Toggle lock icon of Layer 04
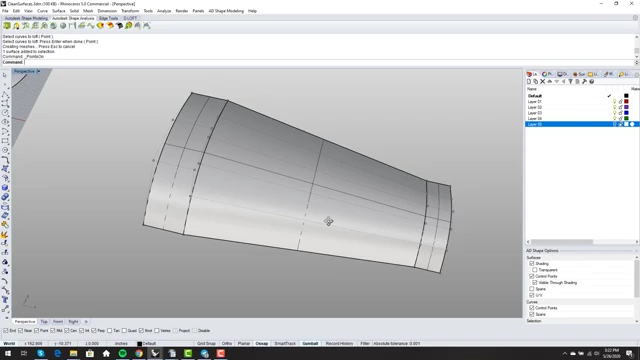 620,119
